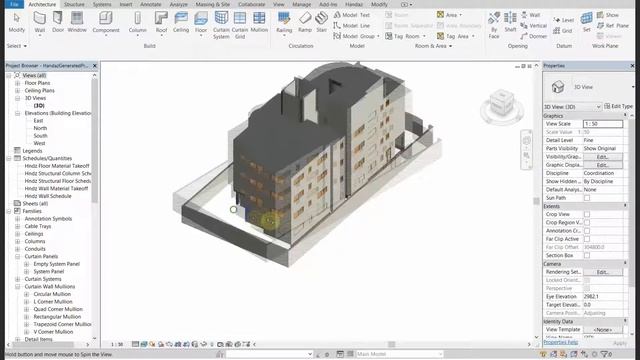Screen dimensions: 640x360
Task: Select the Ramp tool
Action: pos(305,22)
